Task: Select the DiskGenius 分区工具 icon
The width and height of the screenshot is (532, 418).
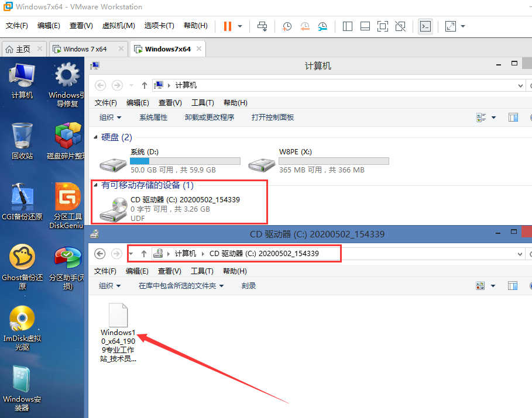Action: pos(67,206)
